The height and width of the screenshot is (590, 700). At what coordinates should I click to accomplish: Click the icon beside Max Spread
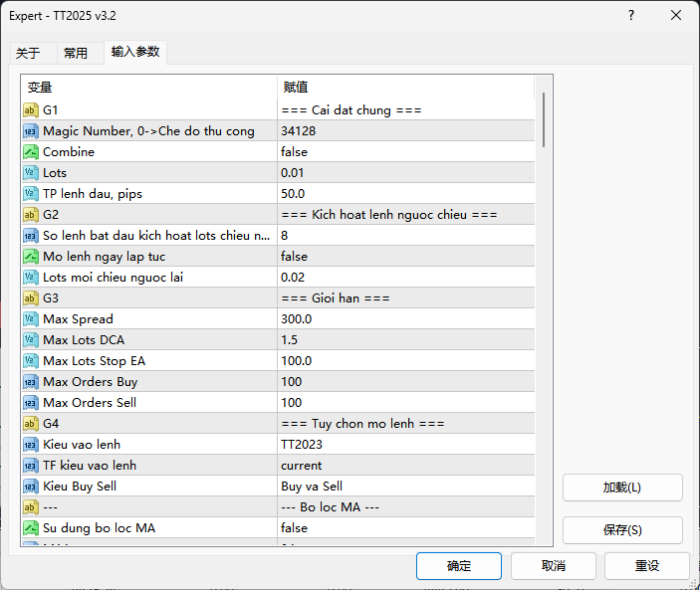coord(31,319)
